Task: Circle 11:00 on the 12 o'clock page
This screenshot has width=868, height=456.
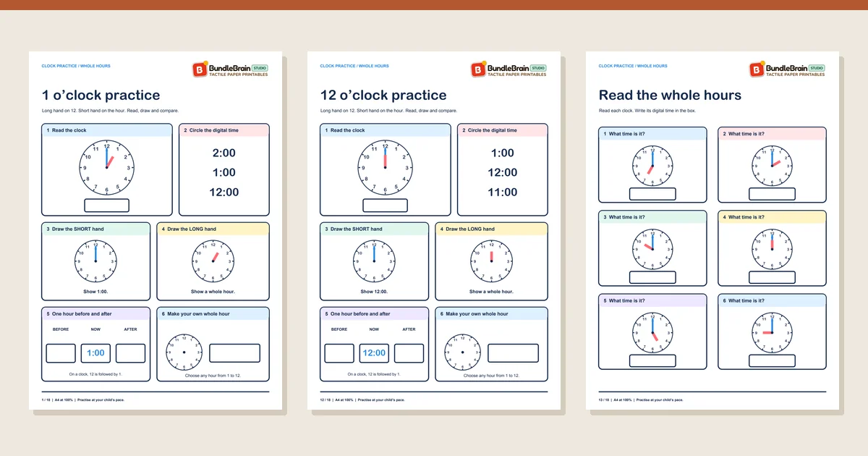Action: pos(503,192)
